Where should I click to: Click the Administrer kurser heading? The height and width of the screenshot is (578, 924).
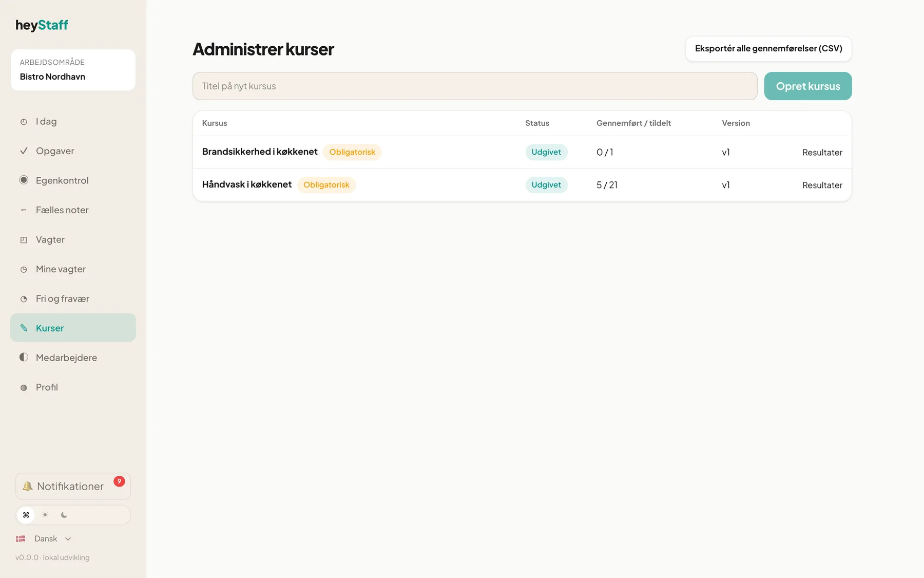pyautogui.click(x=263, y=49)
